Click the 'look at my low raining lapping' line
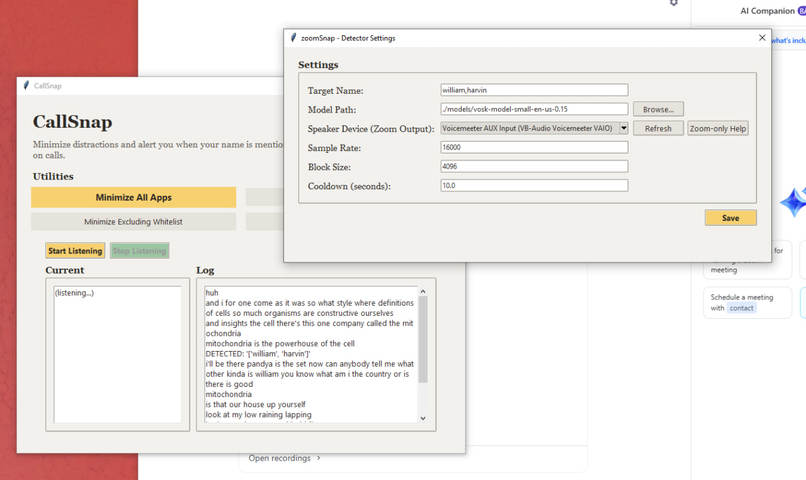The image size is (806, 480). point(258,414)
